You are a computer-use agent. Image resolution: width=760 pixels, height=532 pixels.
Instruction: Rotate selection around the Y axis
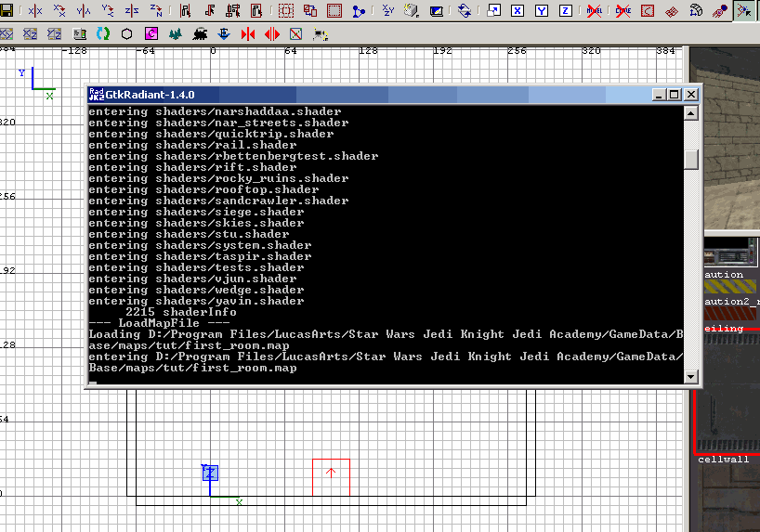107,10
